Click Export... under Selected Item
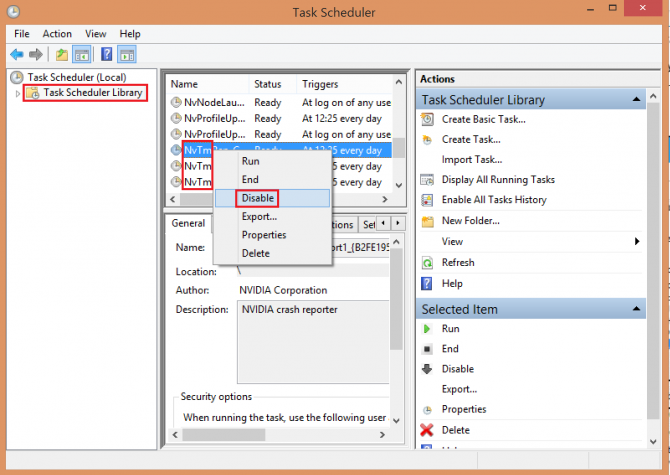Viewport: 670px width, 475px height. 459,389
